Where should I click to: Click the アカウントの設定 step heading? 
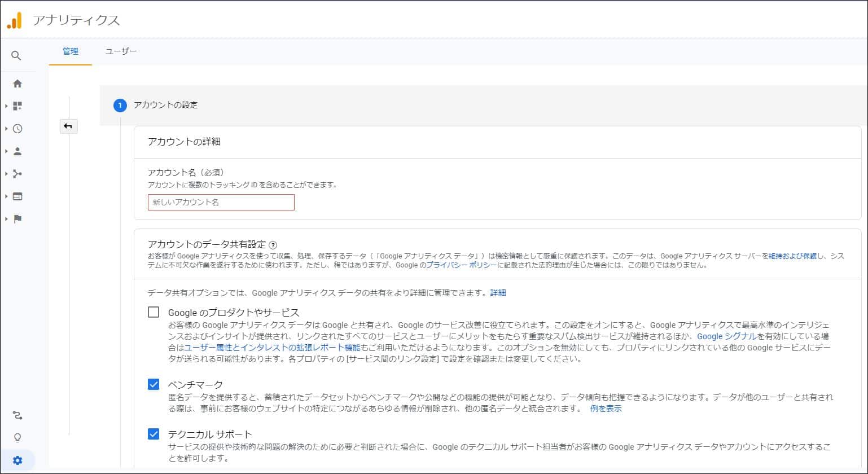click(165, 105)
